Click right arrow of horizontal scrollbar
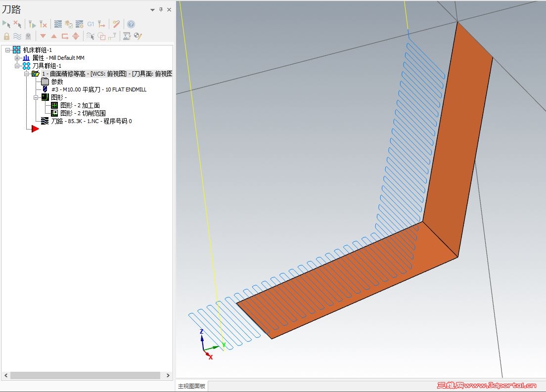Viewport: 546px width, 392px height. click(x=168, y=375)
